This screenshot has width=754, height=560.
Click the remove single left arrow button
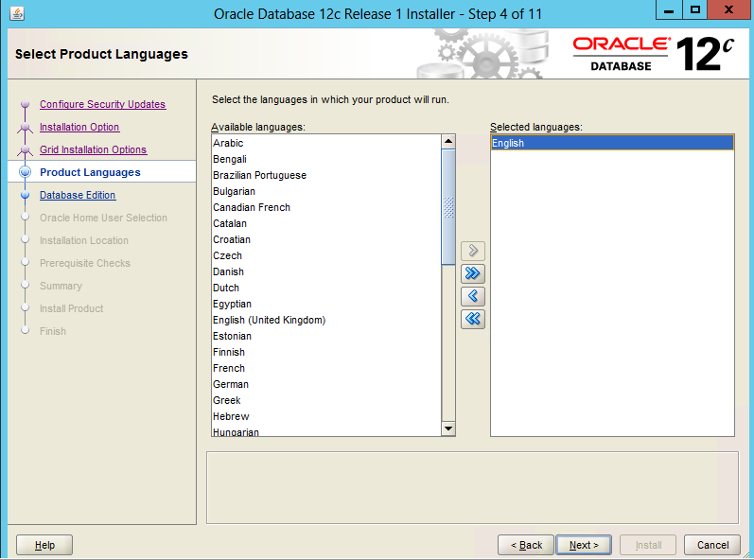pos(473,296)
